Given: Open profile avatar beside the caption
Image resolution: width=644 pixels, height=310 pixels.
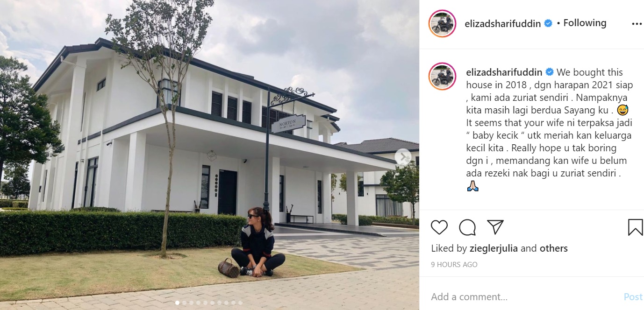Looking at the screenshot, I should click(442, 76).
